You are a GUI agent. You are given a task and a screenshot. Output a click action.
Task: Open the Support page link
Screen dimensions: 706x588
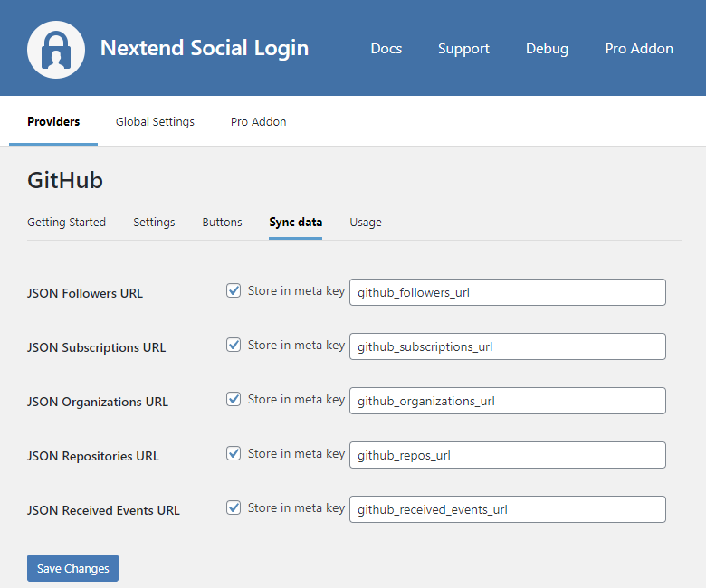pos(463,49)
